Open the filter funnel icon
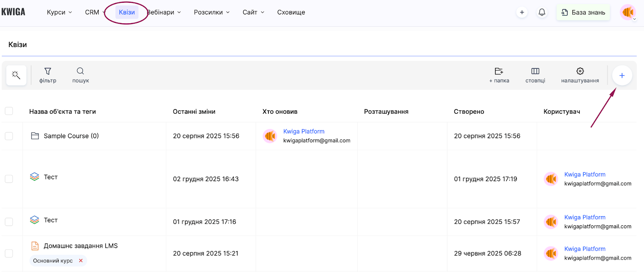Viewport: 644px width, 272px height. pyautogui.click(x=47, y=72)
